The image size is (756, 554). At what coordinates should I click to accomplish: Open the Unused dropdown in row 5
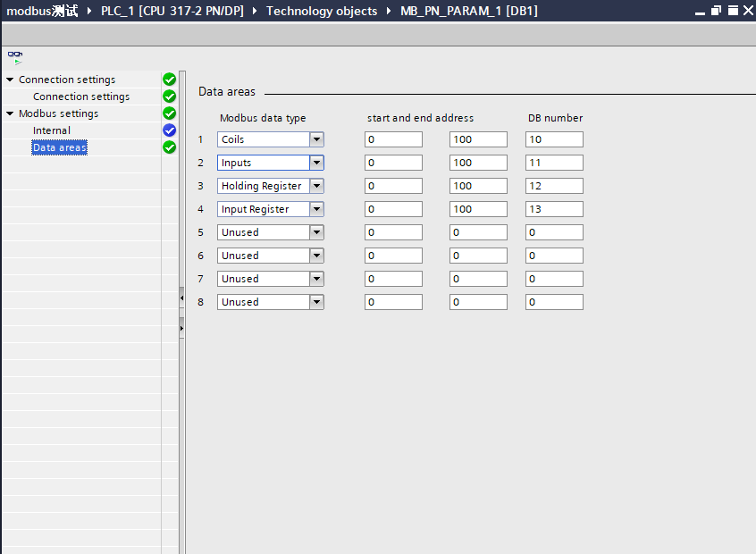coord(316,232)
